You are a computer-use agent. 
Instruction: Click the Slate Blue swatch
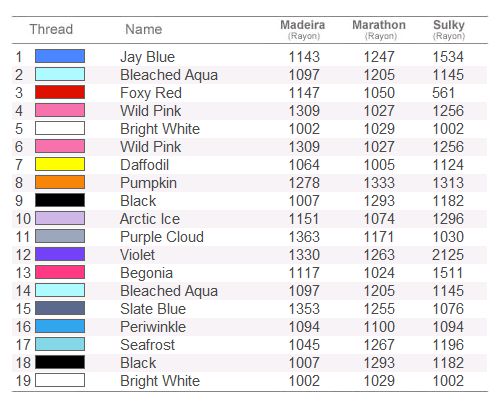60,308
